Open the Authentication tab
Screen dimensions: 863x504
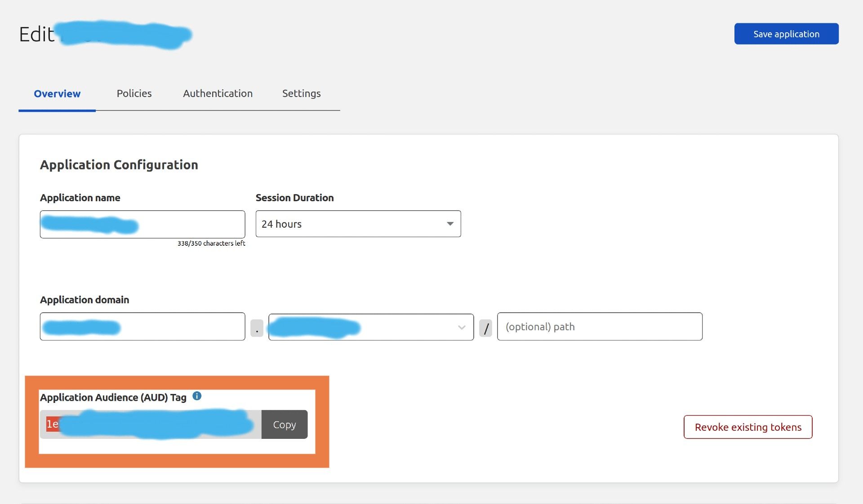pos(218,93)
